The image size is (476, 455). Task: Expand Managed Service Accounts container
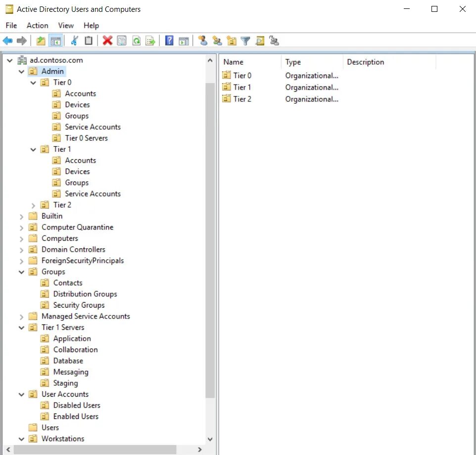[x=21, y=317]
